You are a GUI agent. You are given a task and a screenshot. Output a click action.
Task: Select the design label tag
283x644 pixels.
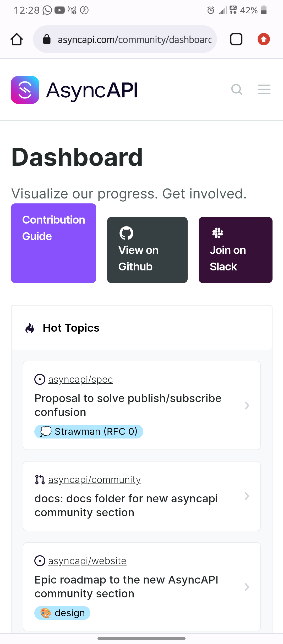tap(62, 613)
